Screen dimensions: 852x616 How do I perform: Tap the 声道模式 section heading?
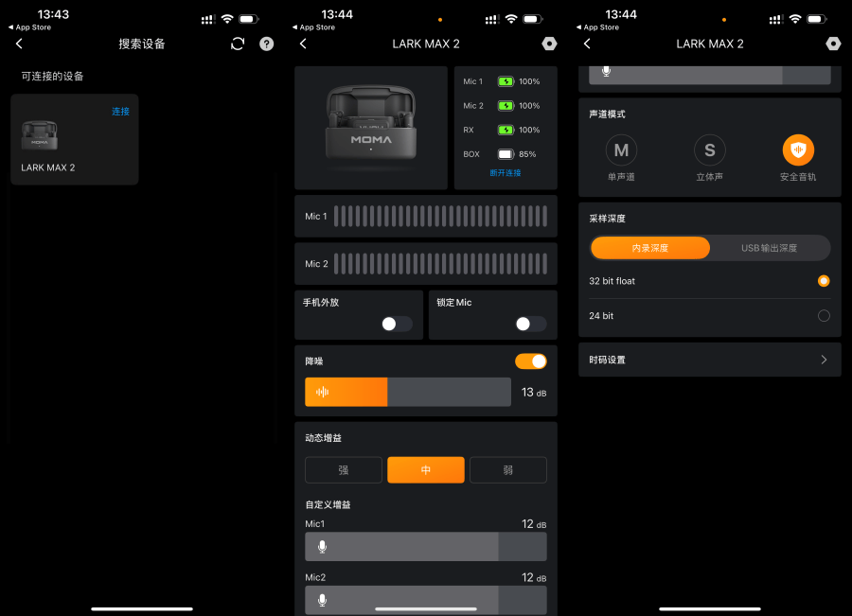tap(608, 114)
